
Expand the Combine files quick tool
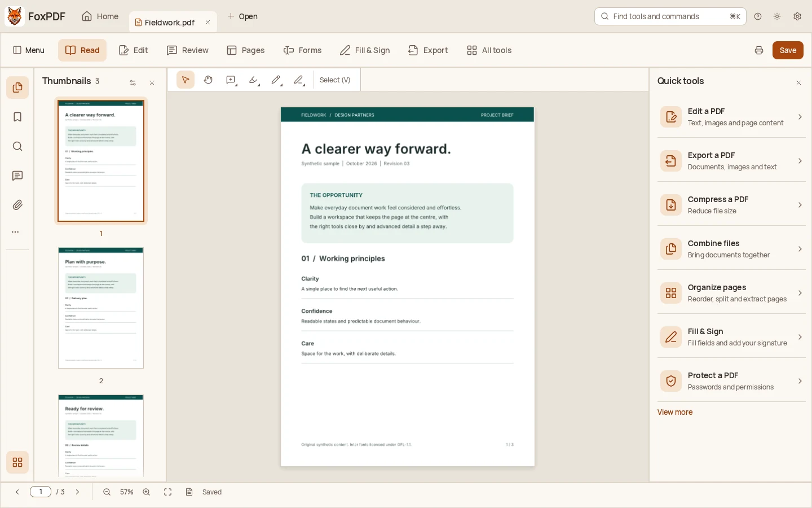[731, 249]
